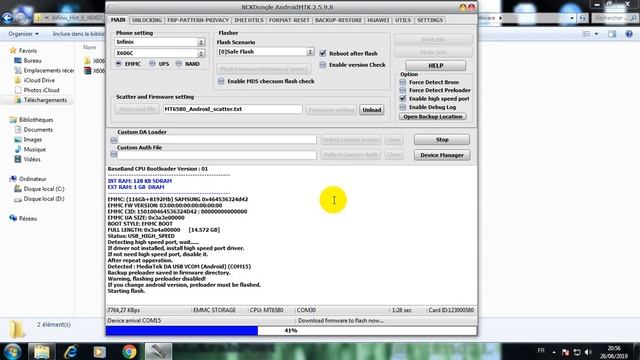The height and width of the screenshot is (360, 640).
Task: Enable Custom DA Loader checkbox
Action: pyautogui.click(x=113, y=140)
